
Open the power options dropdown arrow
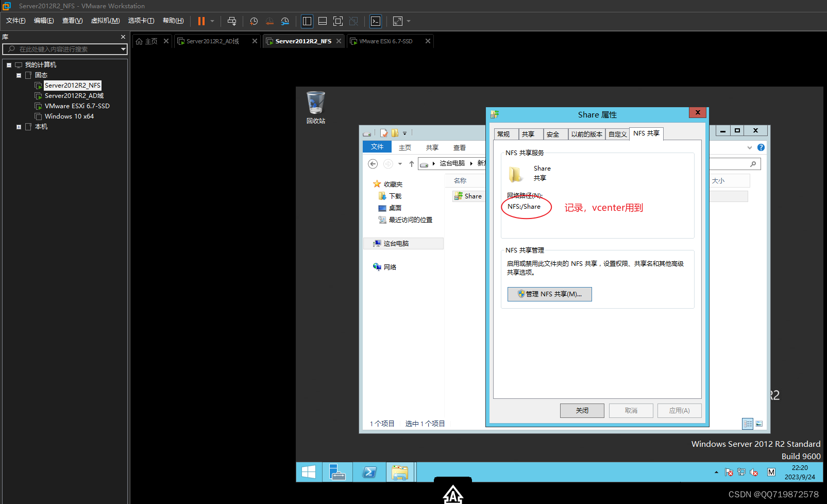click(212, 21)
